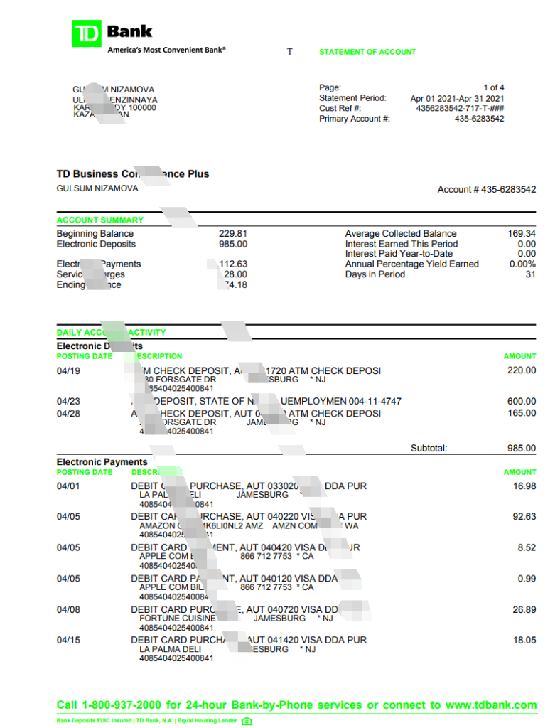Select the page count '1 of 4'
The image size is (560, 728).
494,87
